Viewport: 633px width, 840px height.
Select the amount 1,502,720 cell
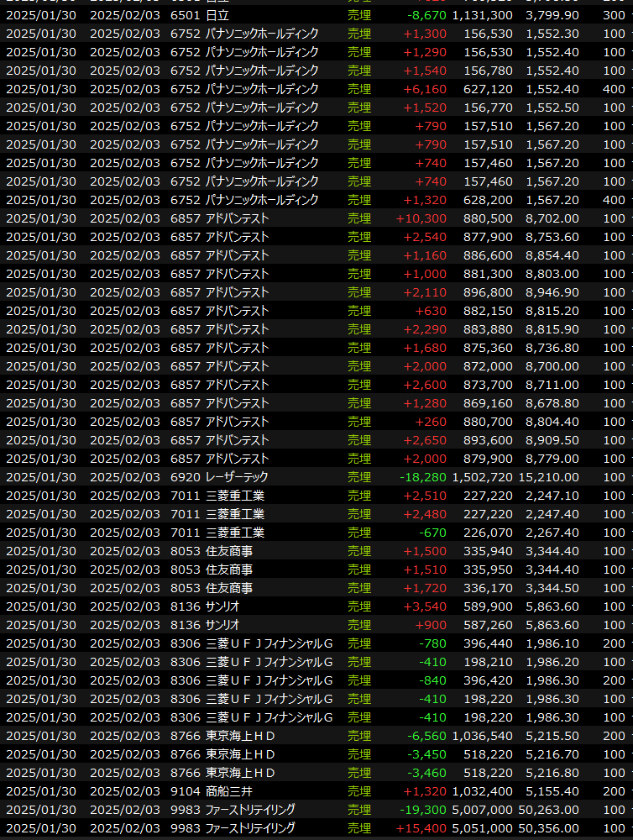[482, 477]
